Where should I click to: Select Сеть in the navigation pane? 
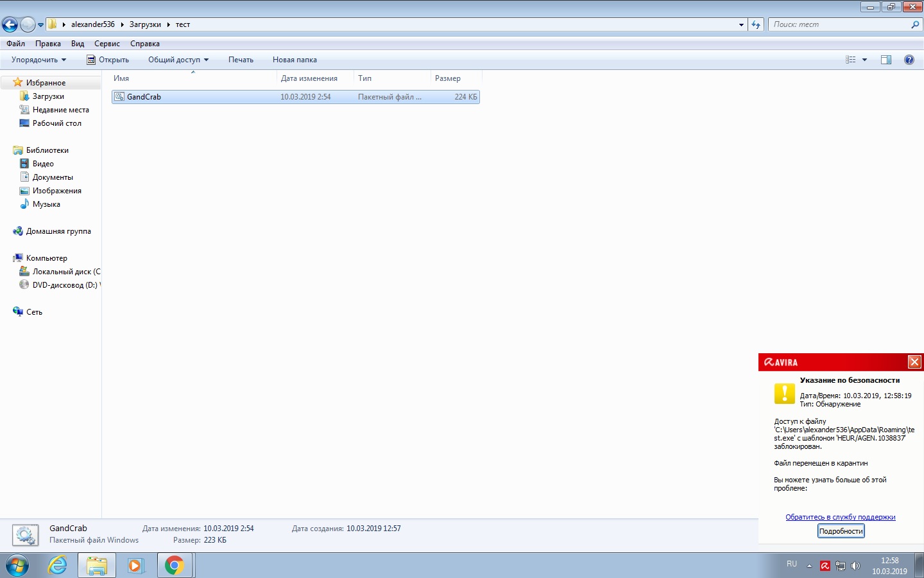(x=34, y=312)
